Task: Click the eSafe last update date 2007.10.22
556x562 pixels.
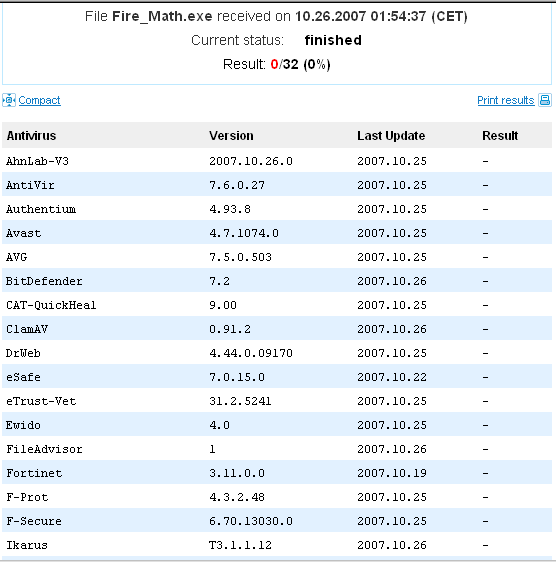Action: tap(392, 377)
